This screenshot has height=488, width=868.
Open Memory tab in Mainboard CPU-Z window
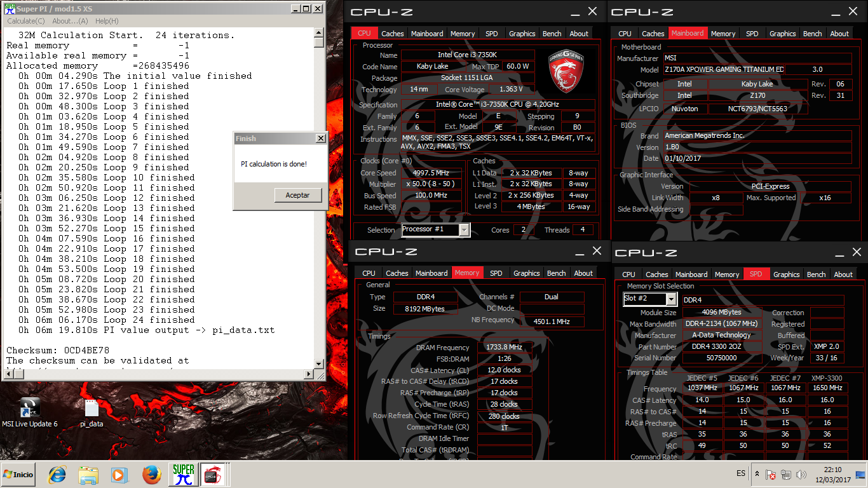(723, 34)
